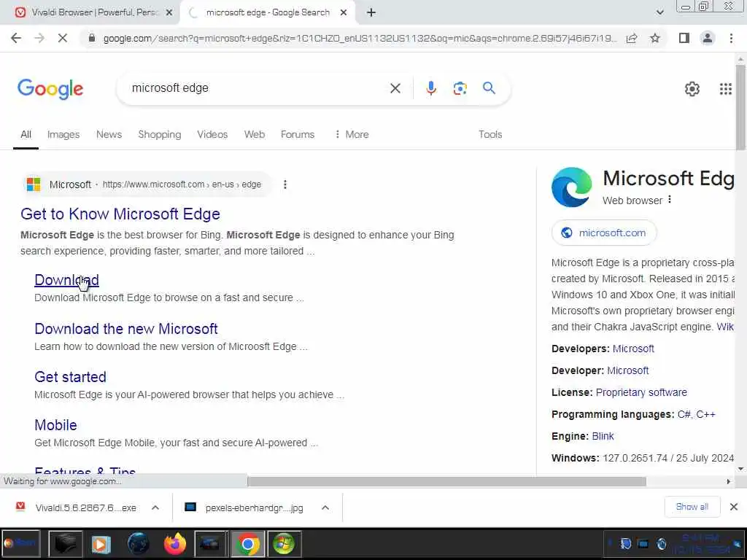Screen dimensions: 747x560
Task: Open the search Tools button
Action: click(490, 134)
